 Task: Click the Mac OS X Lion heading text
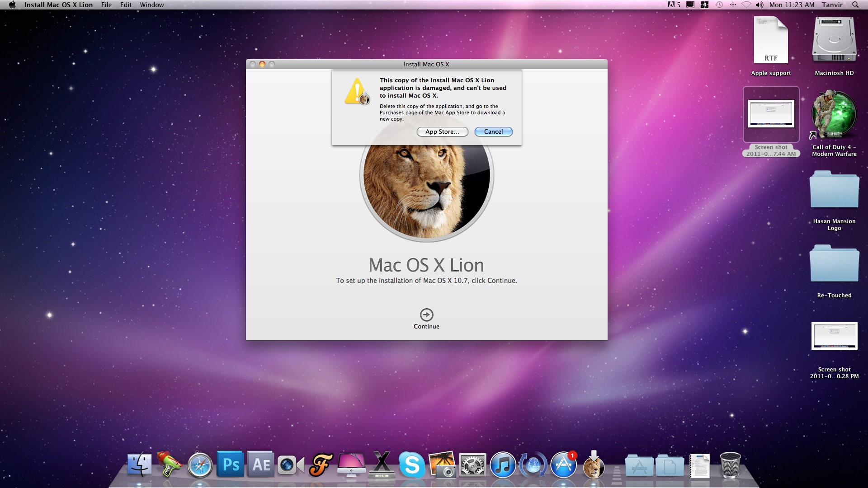pos(426,265)
